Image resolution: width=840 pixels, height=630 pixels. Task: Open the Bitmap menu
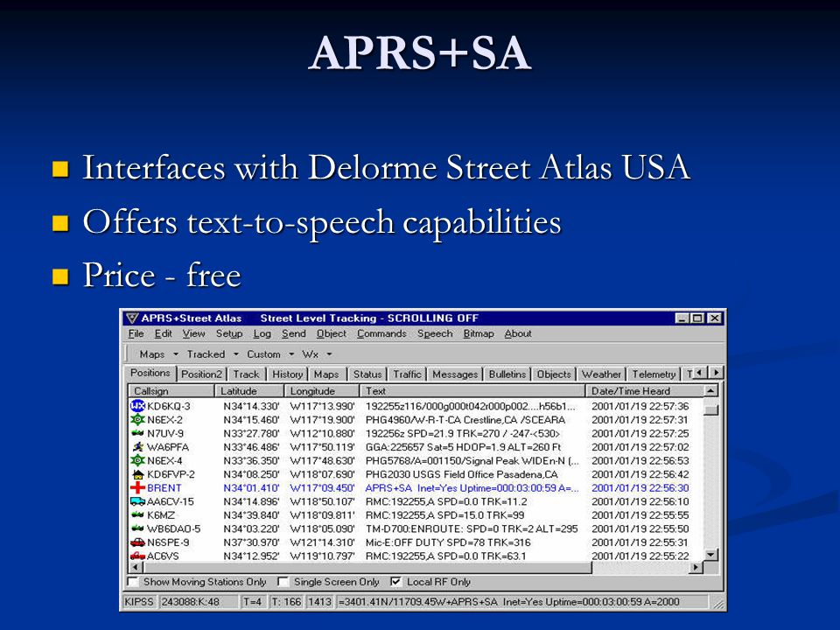pyautogui.click(x=479, y=333)
